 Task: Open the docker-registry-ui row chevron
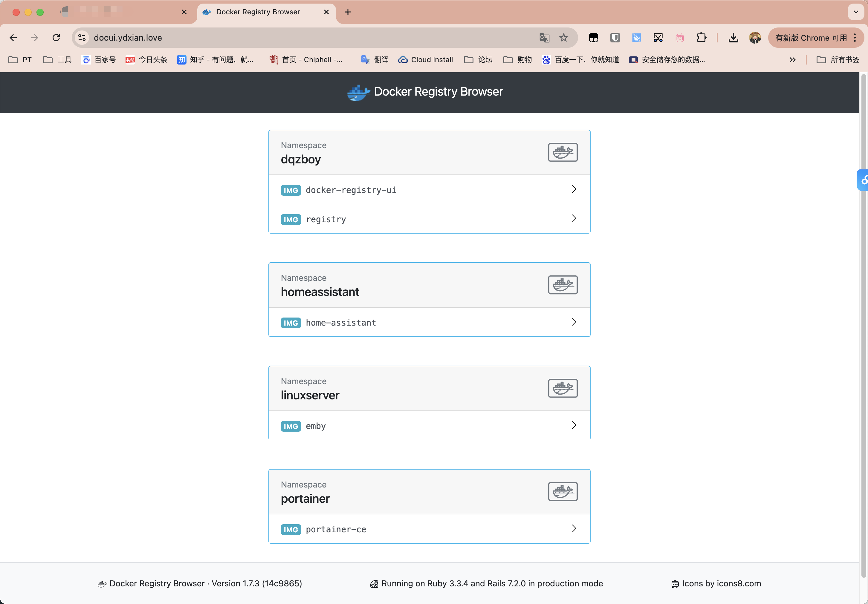tap(574, 189)
